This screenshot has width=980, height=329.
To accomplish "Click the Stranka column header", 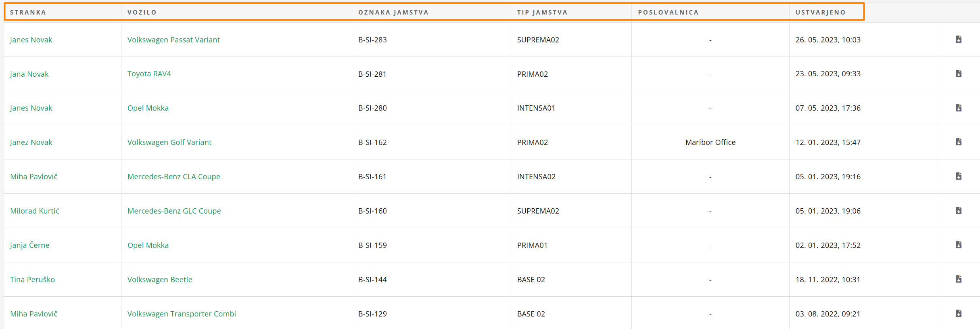I will point(28,13).
